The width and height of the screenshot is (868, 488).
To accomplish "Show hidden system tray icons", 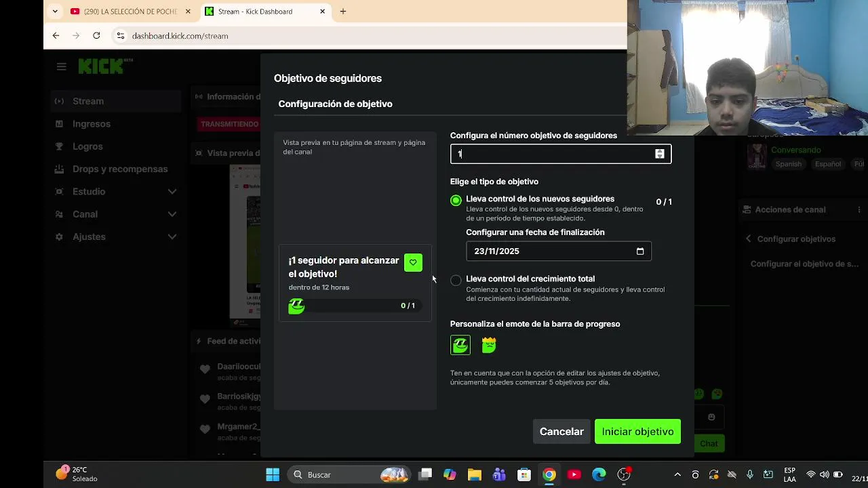I will click(x=677, y=475).
